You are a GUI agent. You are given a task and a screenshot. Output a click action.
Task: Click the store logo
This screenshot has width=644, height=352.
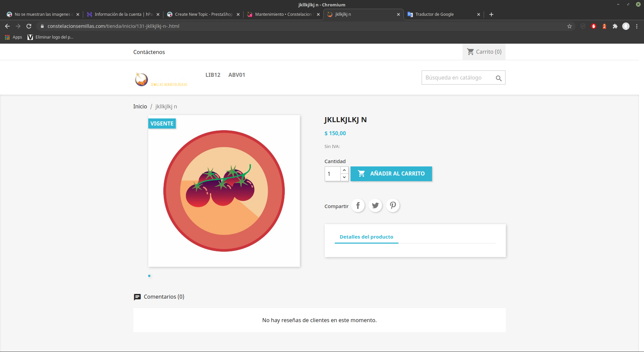[x=161, y=80]
